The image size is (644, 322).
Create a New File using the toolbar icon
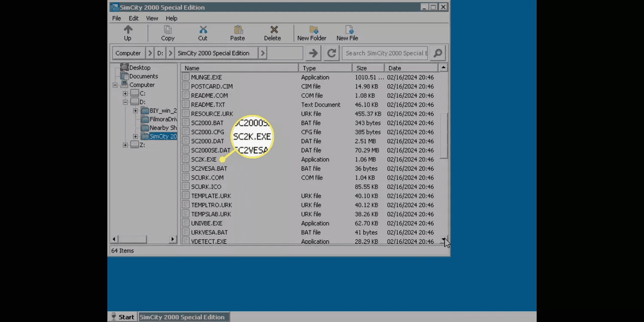click(x=347, y=32)
